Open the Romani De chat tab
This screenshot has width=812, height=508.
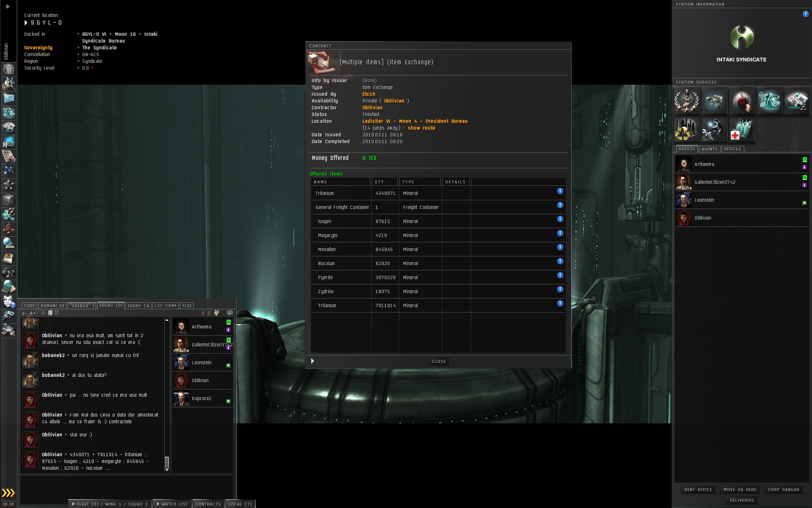click(53, 306)
